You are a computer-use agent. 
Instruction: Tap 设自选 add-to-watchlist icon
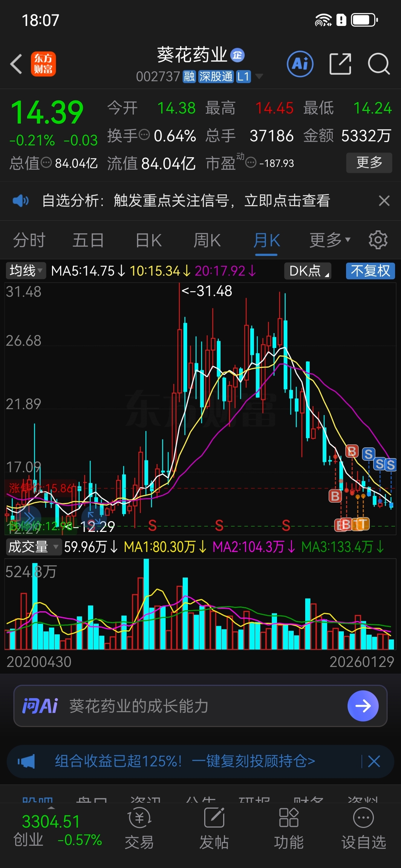tap(363, 829)
